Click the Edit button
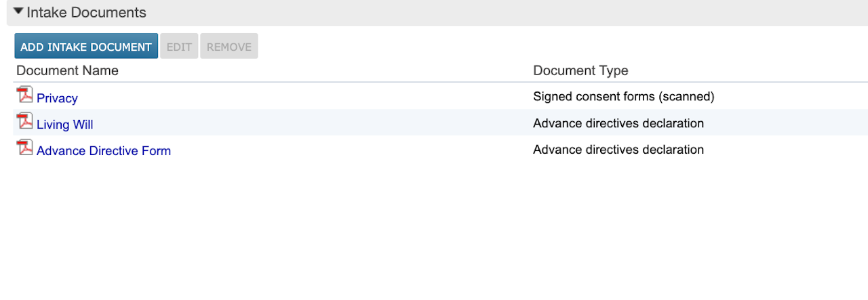Viewport: 868px width, 300px height. pos(179,47)
